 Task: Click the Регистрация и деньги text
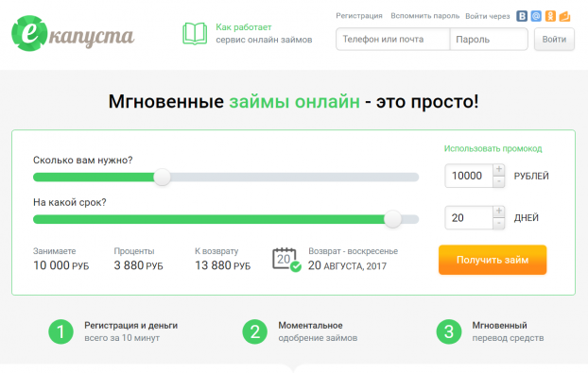[130, 326]
